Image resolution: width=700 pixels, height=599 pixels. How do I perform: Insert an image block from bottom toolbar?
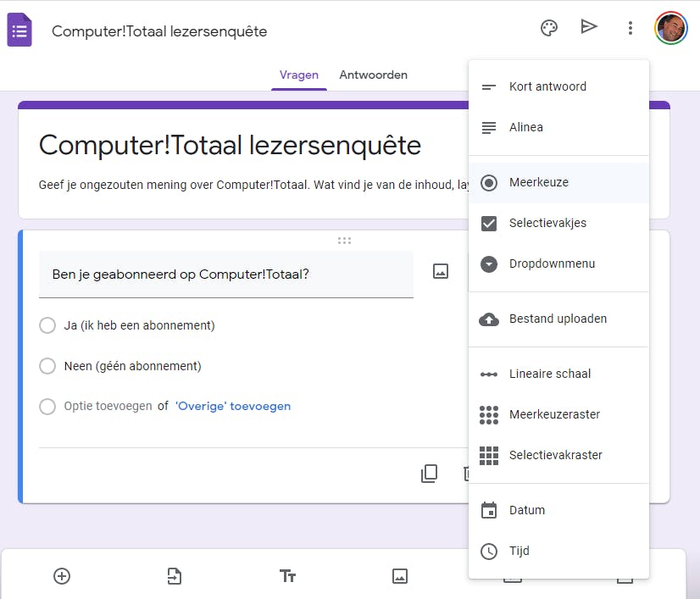[x=400, y=576]
